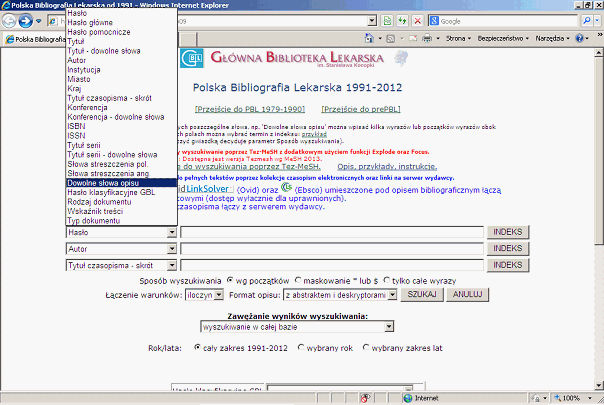604x405 pixels.
Task: Open the new blank tab button
Action: click(188, 39)
